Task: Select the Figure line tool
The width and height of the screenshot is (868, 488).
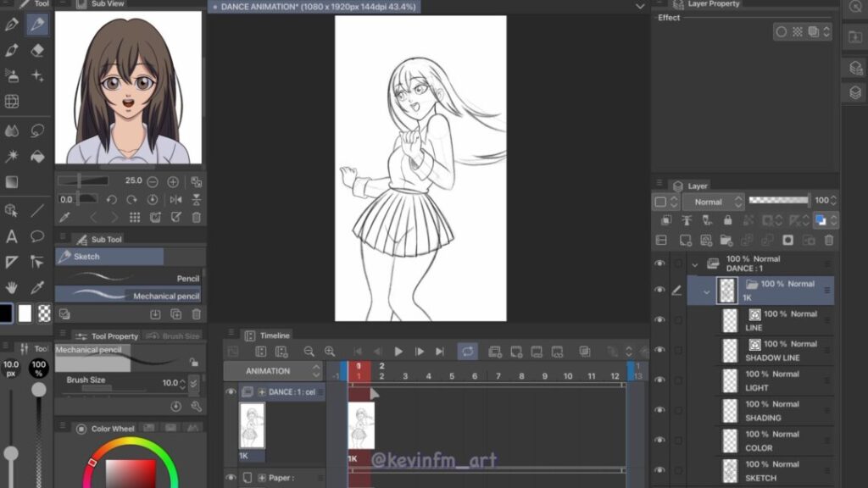Action: [37, 211]
